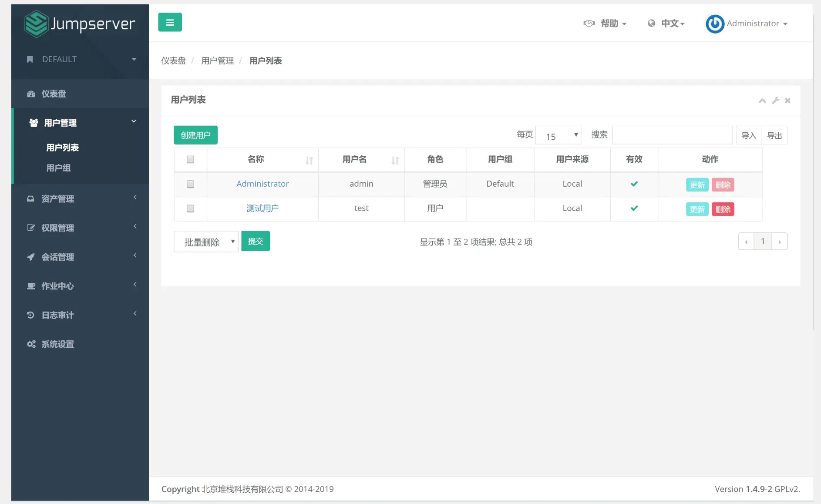Open the DEFAULT organization dropdown
The width and height of the screenshot is (821, 504).
134,59
